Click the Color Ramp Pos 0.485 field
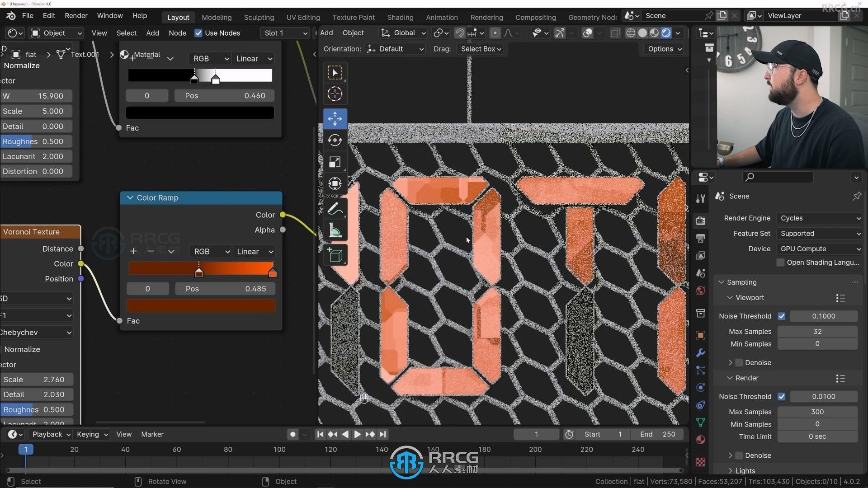868x488 pixels. click(225, 289)
